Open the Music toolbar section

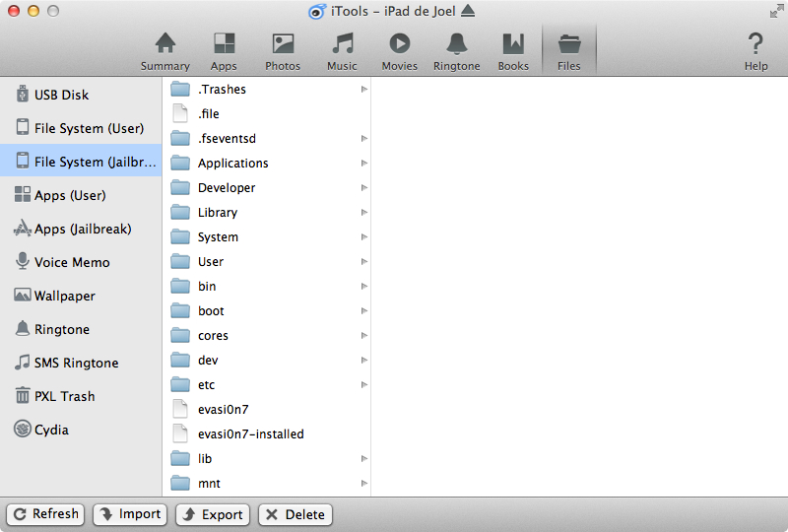342,51
